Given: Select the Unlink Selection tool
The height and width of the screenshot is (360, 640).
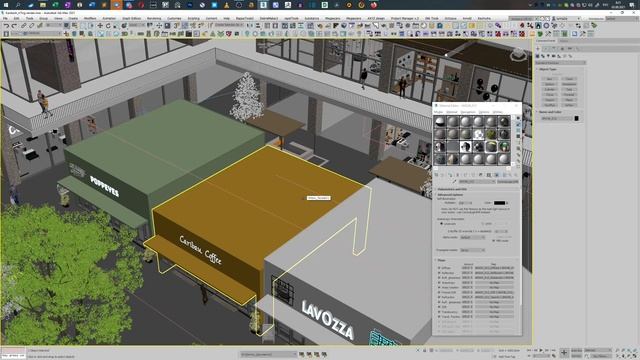Looking at the screenshot, I should point(31,25).
